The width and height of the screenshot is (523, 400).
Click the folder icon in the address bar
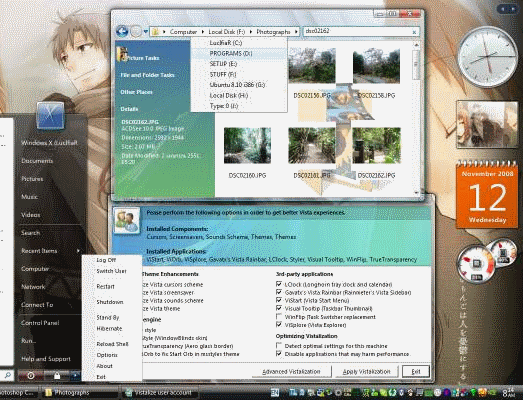pos(155,32)
